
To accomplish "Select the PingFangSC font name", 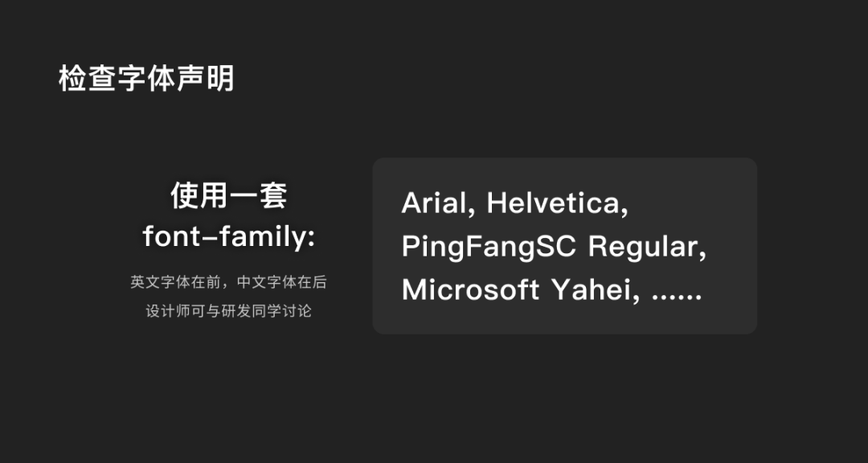I will (489, 248).
